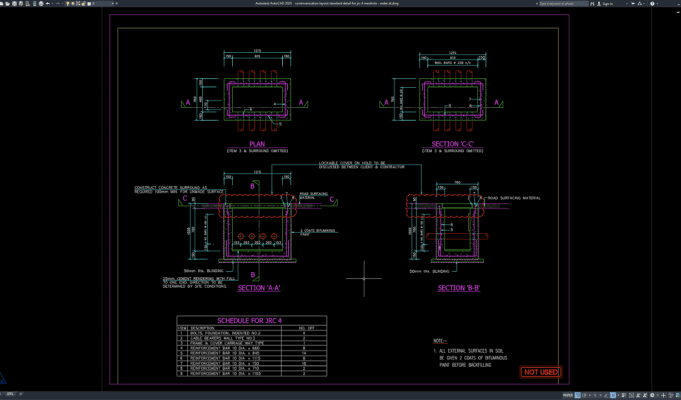Viewport: 681px width, 400px height.
Task: Click the NOTE:- heading text
Action: (440, 341)
